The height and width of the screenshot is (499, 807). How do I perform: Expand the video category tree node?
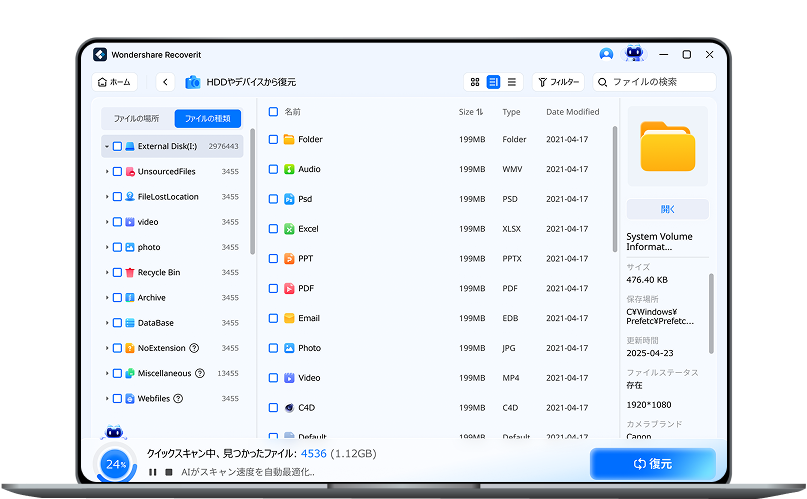(x=107, y=222)
